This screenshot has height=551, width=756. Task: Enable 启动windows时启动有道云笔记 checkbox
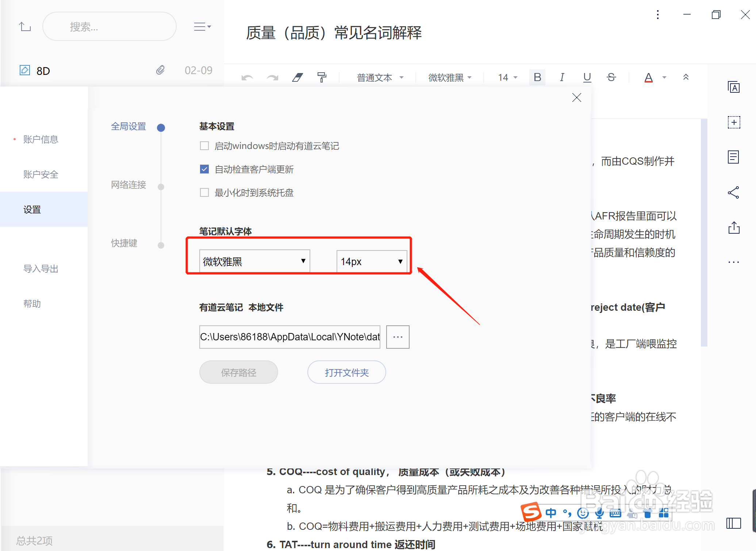click(204, 146)
